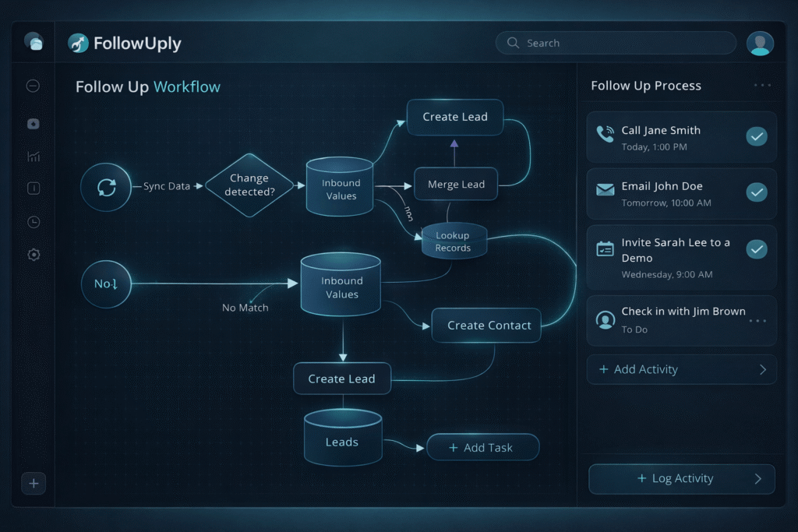Open the Follow Up Process overflow menu
The width and height of the screenshot is (798, 532).
[x=761, y=86]
